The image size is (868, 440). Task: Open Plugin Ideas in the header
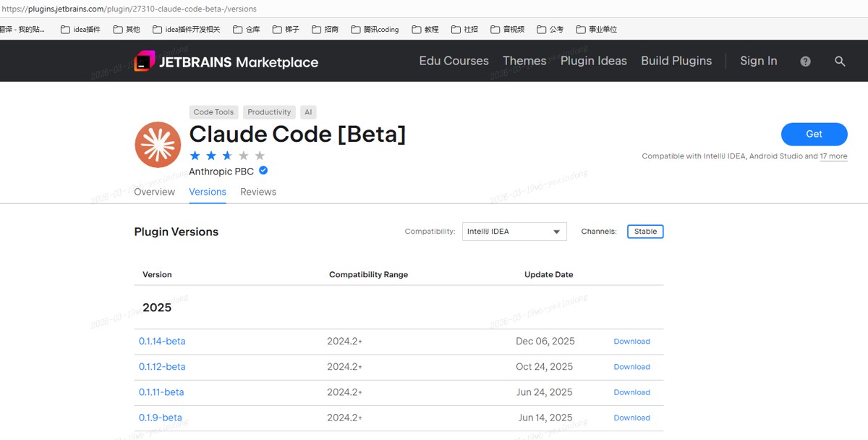point(593,61)
